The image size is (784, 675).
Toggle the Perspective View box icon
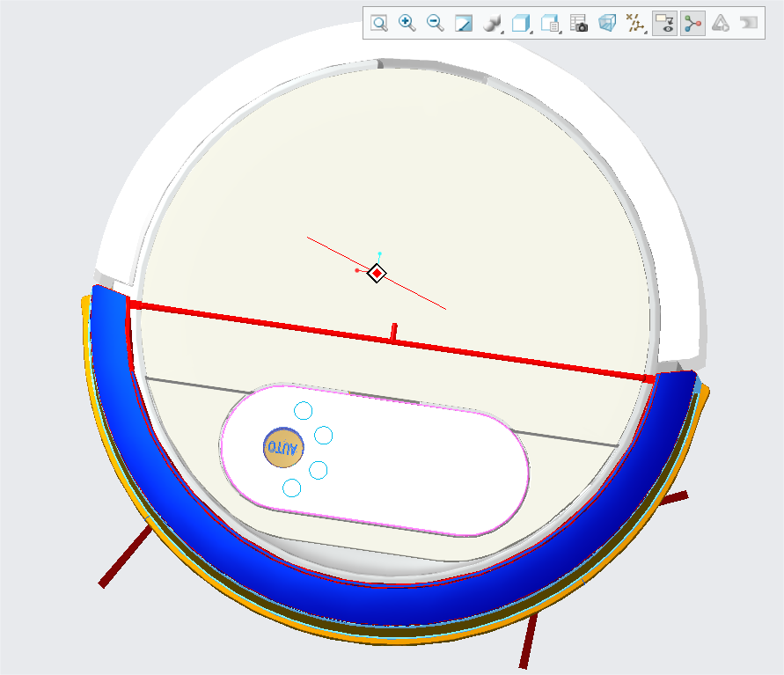pyautogui.click(x=607, y=23)
